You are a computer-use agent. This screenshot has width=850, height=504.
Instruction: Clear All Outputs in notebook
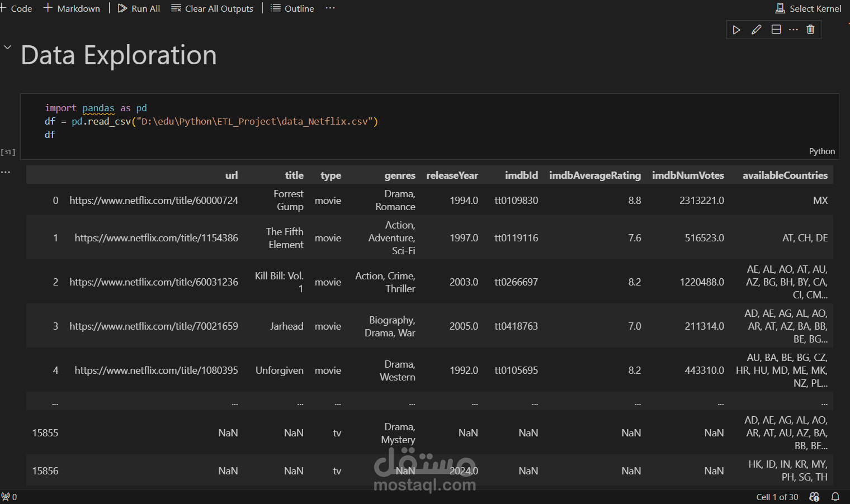tap(212, 8)
